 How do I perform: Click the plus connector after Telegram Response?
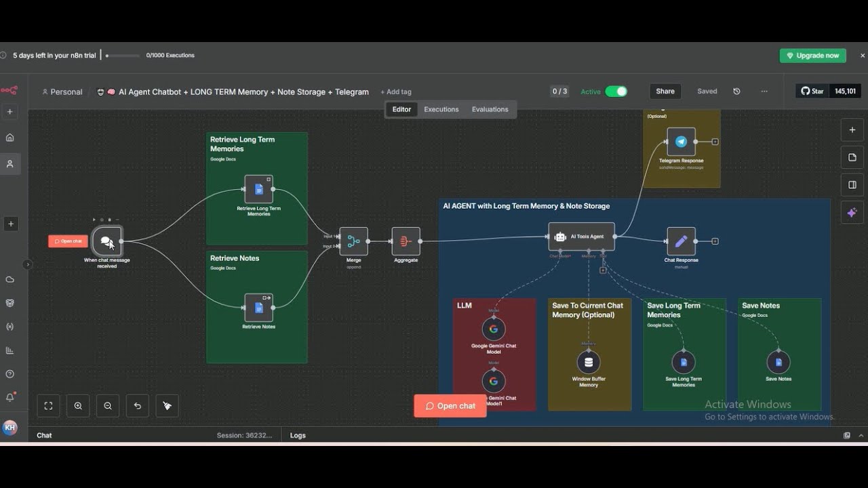point(715,142)
